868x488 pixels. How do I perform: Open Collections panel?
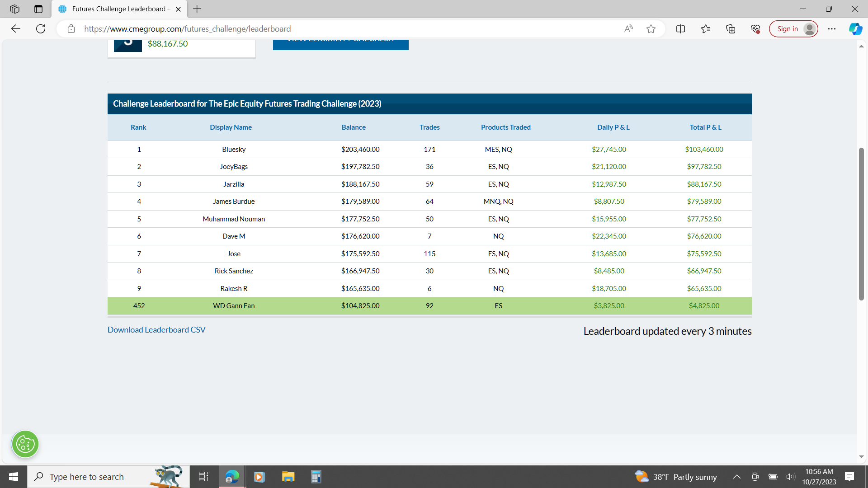731,29
